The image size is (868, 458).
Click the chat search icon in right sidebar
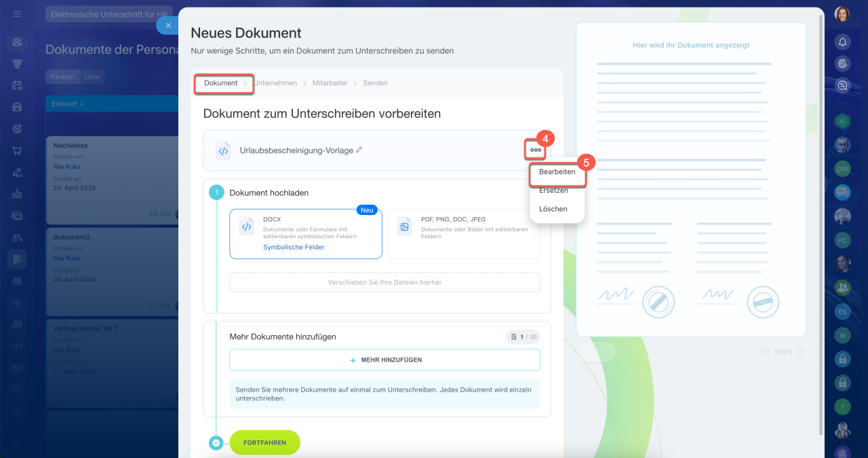tap(842, 85)
